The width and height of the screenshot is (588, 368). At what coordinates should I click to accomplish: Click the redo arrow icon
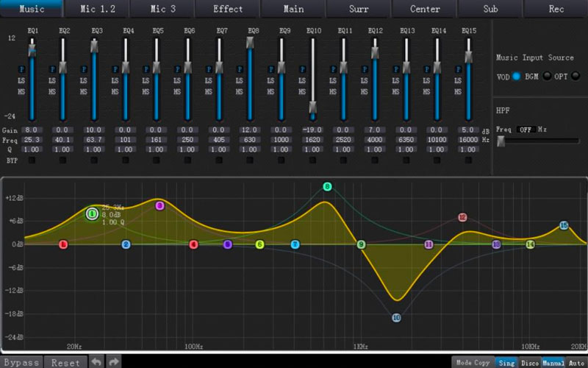(x=114, y=362)
